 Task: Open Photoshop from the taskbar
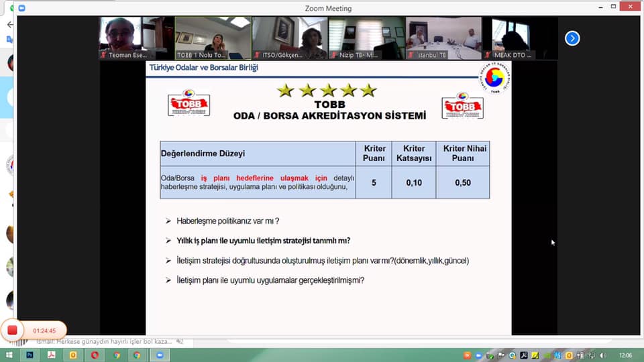point(30,355)
